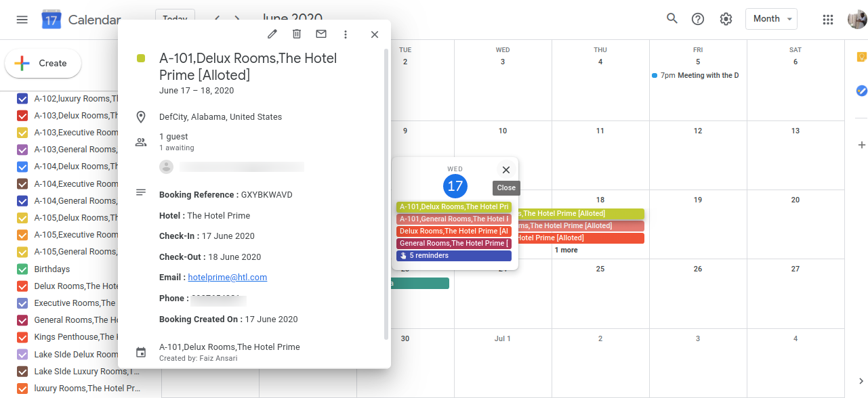Click the blue date circle 17
The height and width of the screenshot is (398, 868).
[x=455, y=187]
